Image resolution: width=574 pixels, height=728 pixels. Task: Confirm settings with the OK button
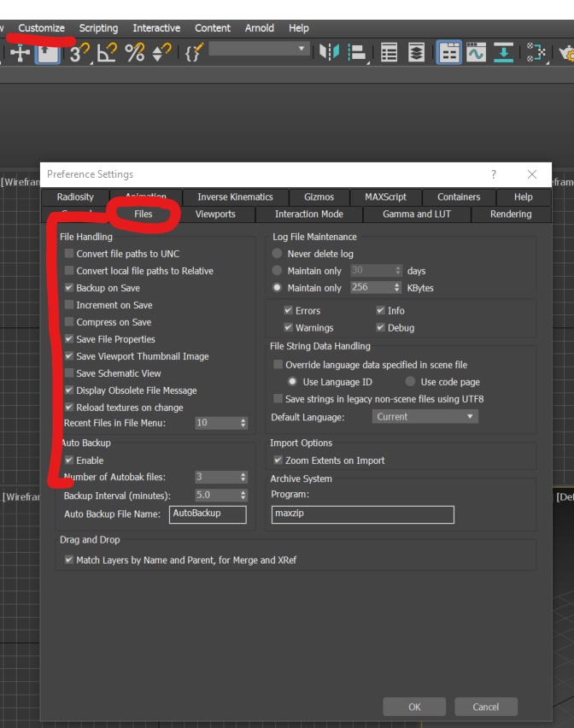coord(414,707)
